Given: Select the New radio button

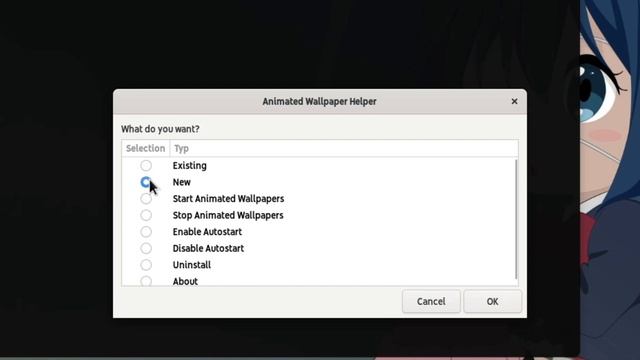Looking at the screenshot, I should coord(146,182).
